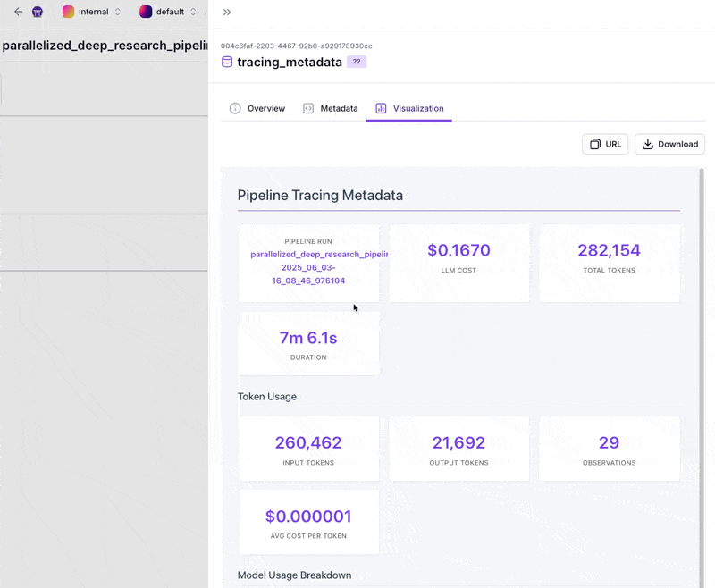Image resolution: width=715 pixels, height=588 pixels.
Task: Expand the default project selector chevrons
Action: click(x=193, y=12)
